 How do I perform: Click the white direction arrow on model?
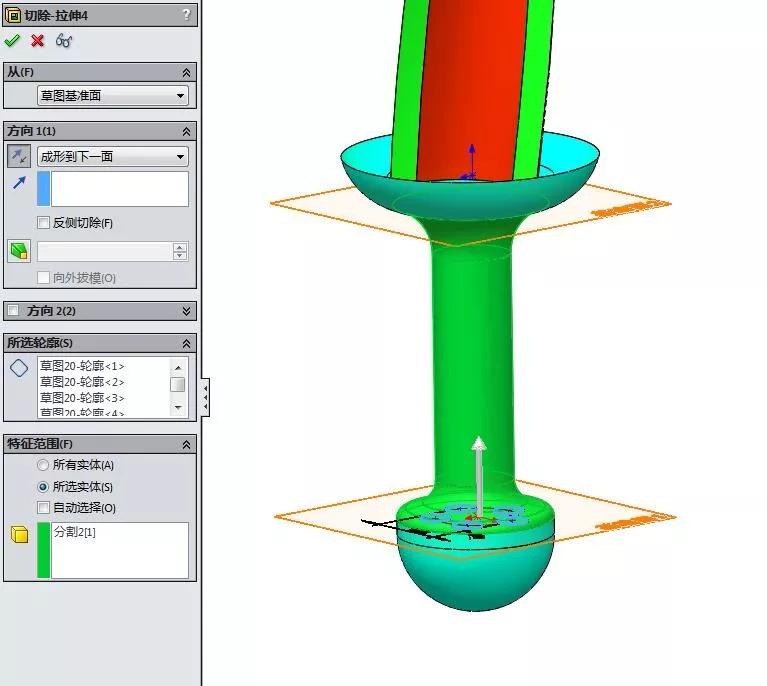479,475
